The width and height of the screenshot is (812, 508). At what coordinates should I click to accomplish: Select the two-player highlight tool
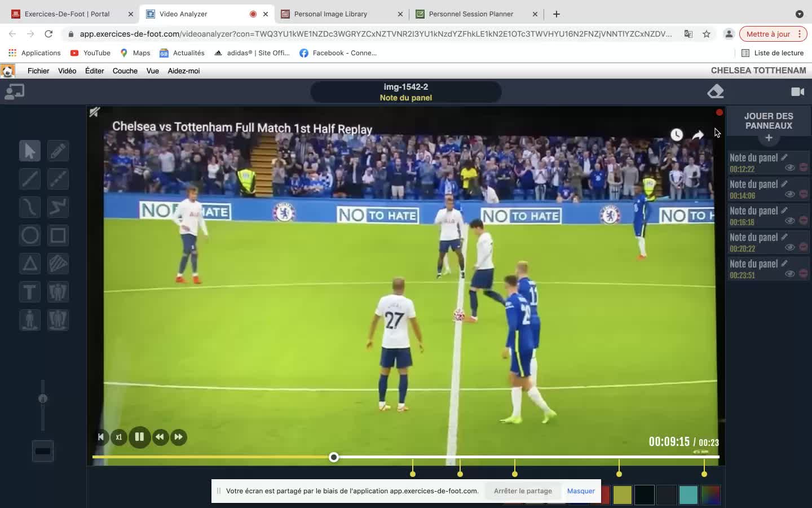click(x=58, y=292)
